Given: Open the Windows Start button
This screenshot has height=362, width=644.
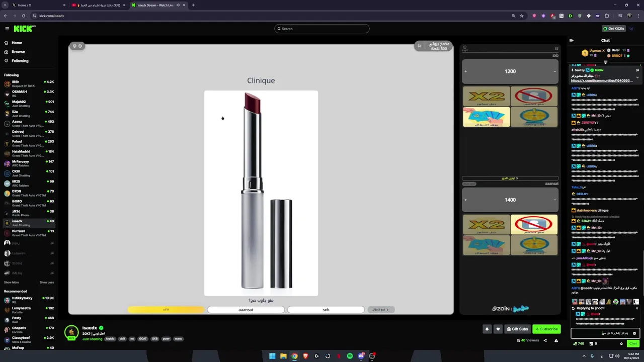Looking at the screenshot, I should point(272,356).
